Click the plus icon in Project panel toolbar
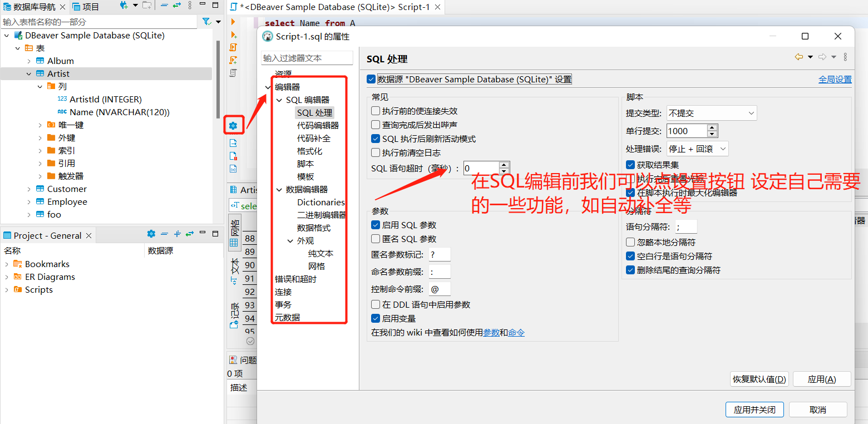The image size is (868, 424). (177, 234)
